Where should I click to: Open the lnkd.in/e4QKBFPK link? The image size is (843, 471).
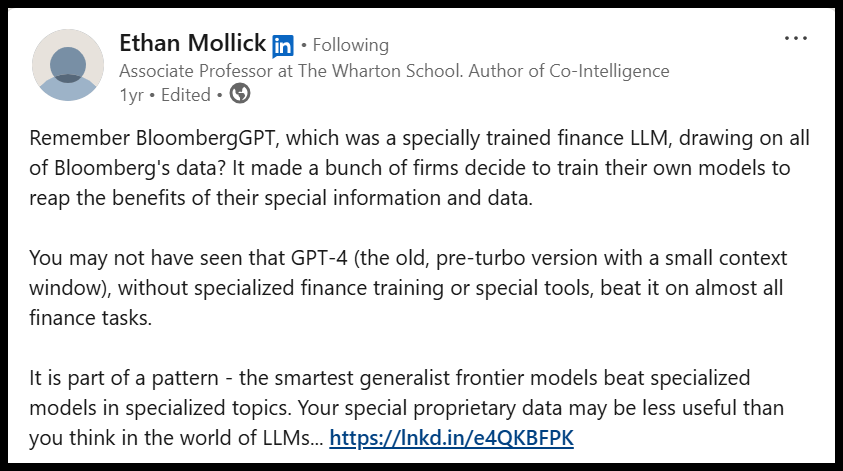[451, 438]
